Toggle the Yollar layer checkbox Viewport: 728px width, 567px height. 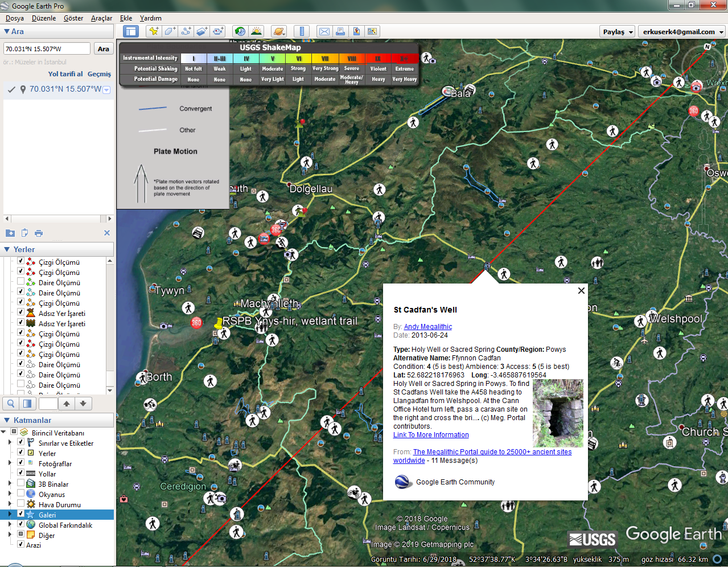(x=21, y=473)
